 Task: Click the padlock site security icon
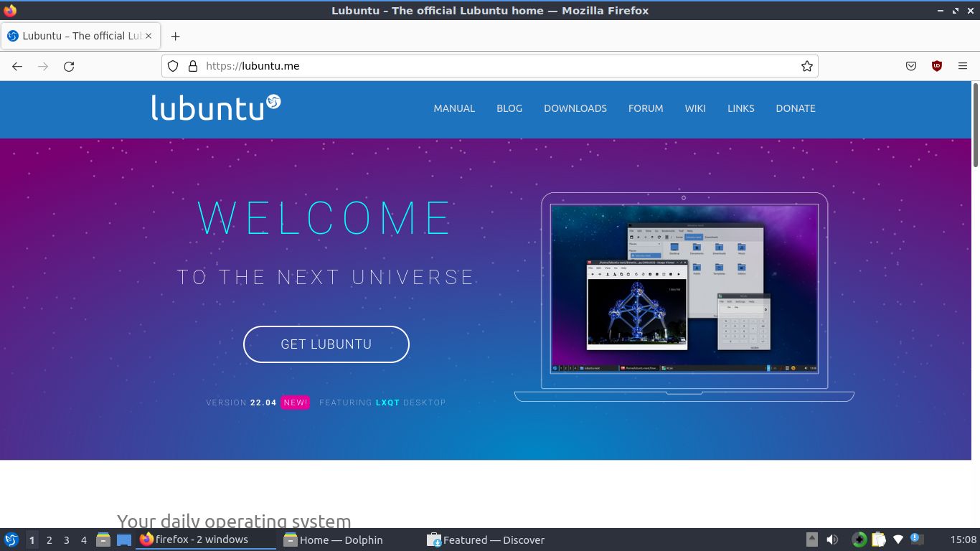click(192, 66)
